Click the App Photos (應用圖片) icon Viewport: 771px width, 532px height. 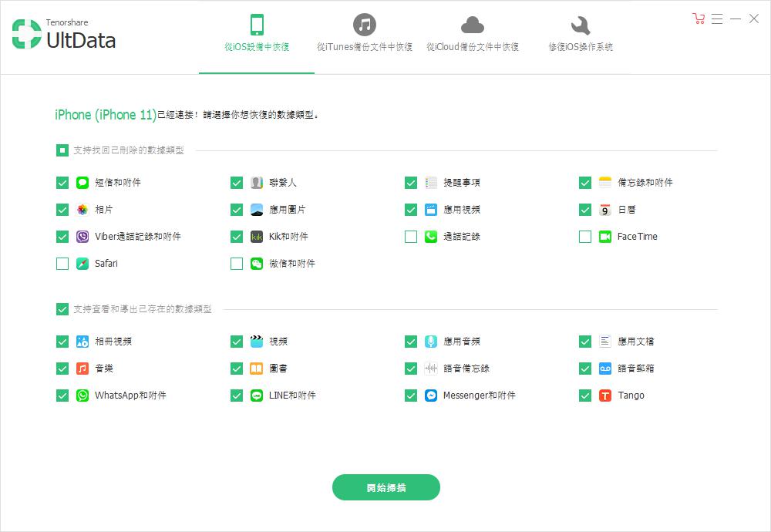[x=257, y=210]
